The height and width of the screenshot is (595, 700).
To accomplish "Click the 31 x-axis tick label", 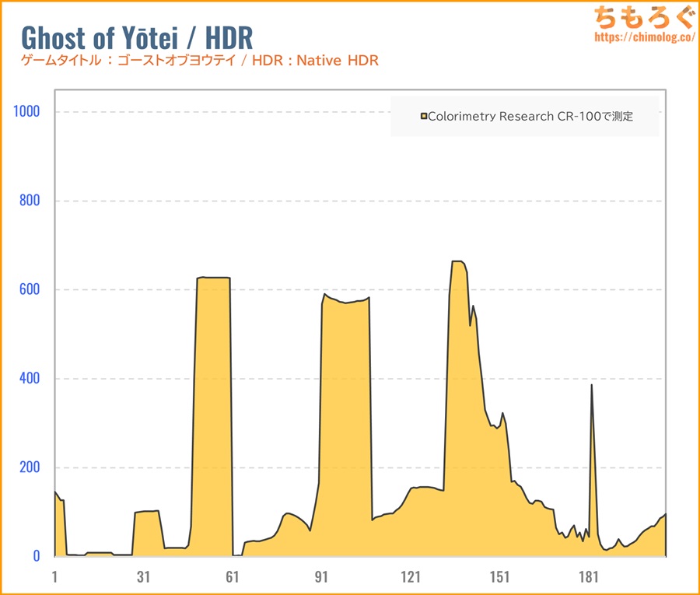I will click(x=143, y=577).
